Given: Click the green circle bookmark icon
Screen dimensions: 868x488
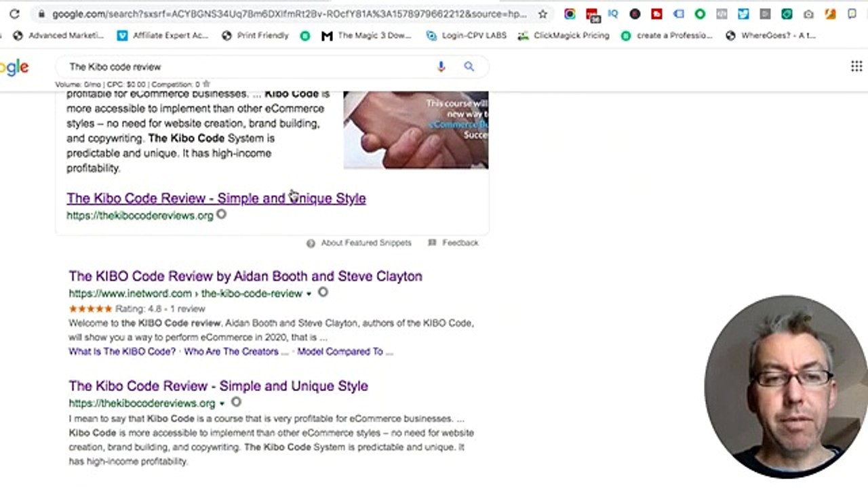Looking at the screenshot, I should [305, 35].
